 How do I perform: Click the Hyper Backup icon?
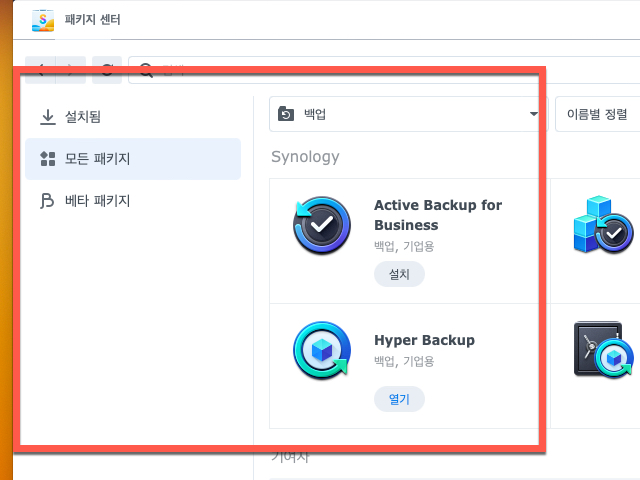point(322,350)
